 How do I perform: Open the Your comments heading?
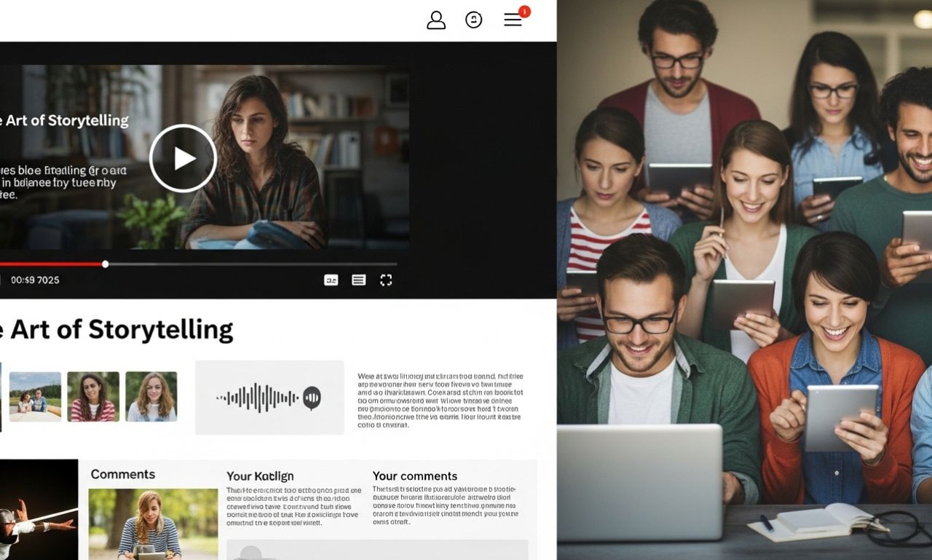click(414, 476)
